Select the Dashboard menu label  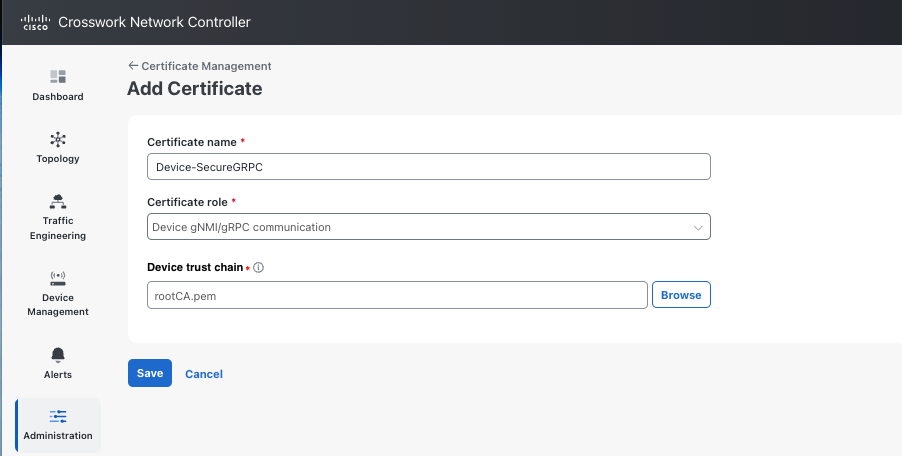pos(58,97)
